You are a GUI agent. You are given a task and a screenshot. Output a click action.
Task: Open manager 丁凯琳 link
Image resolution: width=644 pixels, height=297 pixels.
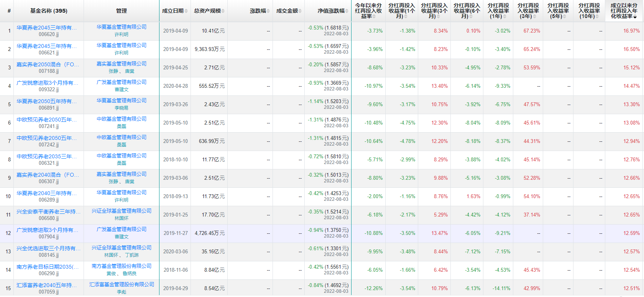pyautogui.click(x=132, y=255)
